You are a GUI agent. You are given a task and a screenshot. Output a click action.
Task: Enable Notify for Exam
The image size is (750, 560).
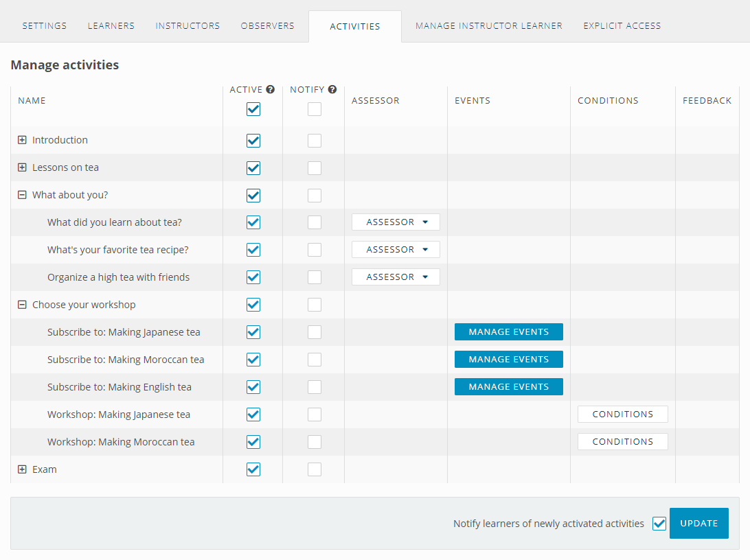[315, 469]
